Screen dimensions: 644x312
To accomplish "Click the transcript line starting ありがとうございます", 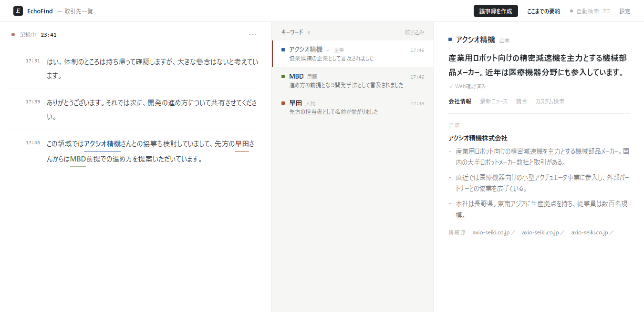I will 153,110.
